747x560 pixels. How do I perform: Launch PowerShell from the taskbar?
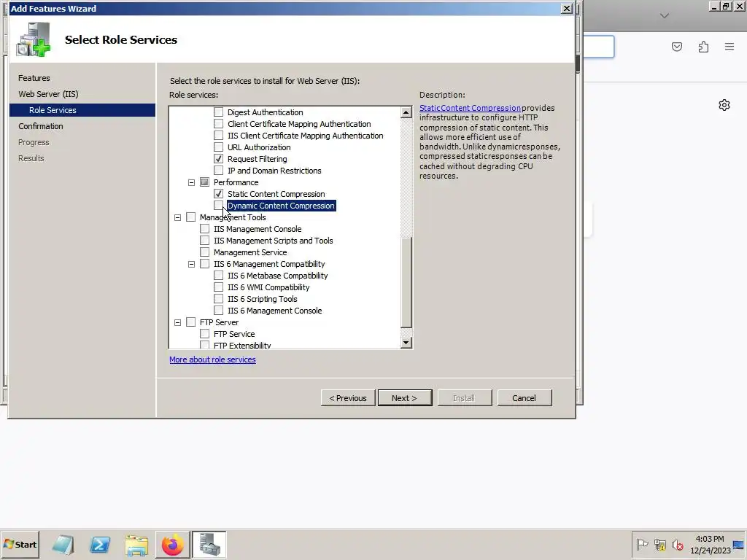(x=100, y=544)
